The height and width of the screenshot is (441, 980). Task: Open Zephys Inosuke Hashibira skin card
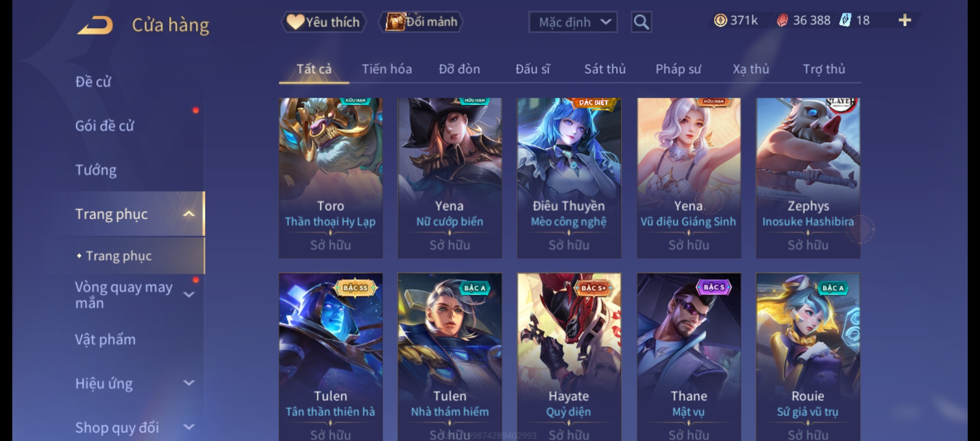pos(808,178)
